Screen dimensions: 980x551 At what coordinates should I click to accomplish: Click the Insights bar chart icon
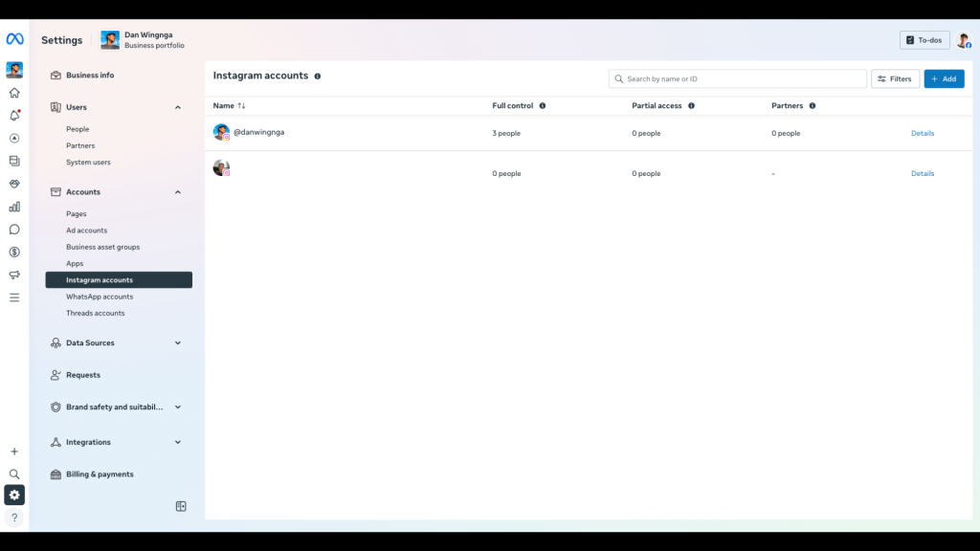tap(14, 207)
